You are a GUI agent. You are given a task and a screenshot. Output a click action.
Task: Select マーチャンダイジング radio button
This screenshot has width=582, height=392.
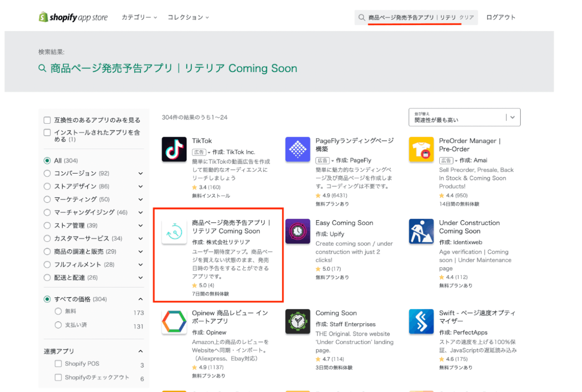point(47,212)
